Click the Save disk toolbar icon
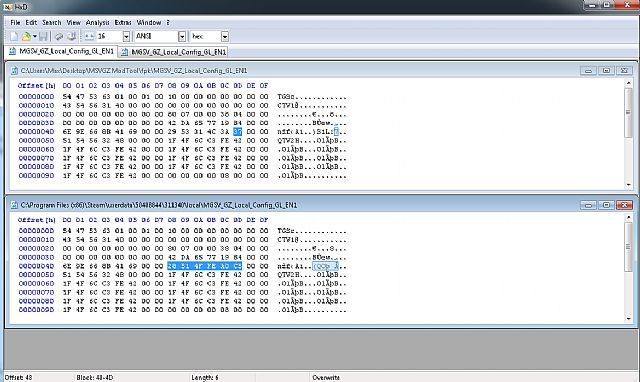The width and height of the screenshot is (640, 382). [43, 37]
